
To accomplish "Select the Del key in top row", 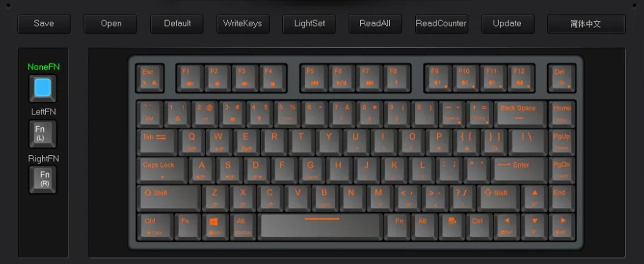I will pyautogui.click(x=562, y=78).
